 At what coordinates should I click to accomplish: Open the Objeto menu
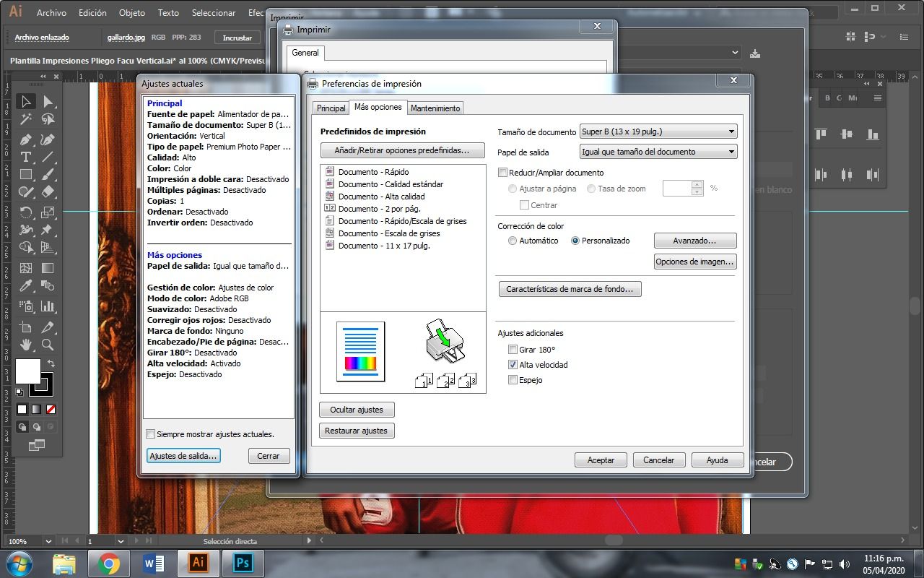[131, 12]
